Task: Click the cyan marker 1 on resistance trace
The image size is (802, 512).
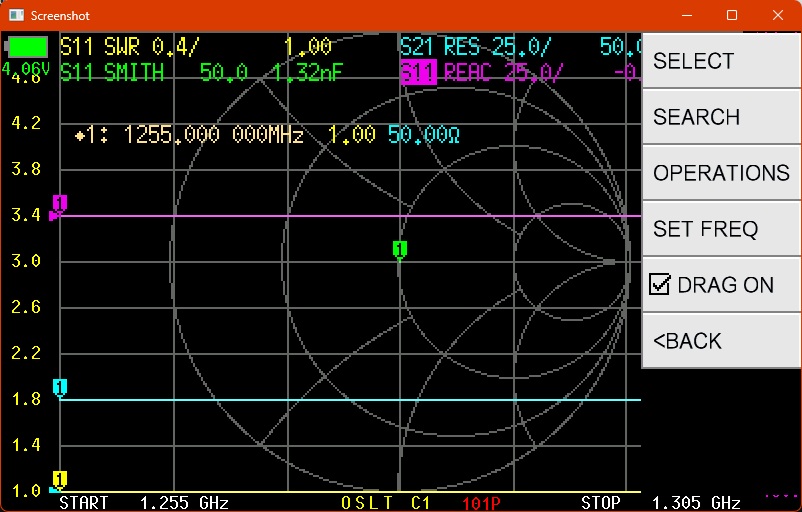Action: pyautogui.click(x=59, y=388)
